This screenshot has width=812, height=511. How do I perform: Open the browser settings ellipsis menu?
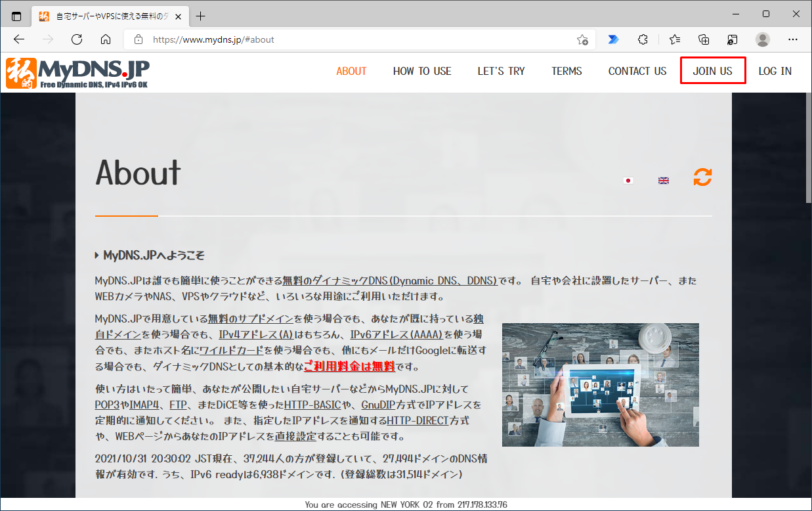pos(793,39)
